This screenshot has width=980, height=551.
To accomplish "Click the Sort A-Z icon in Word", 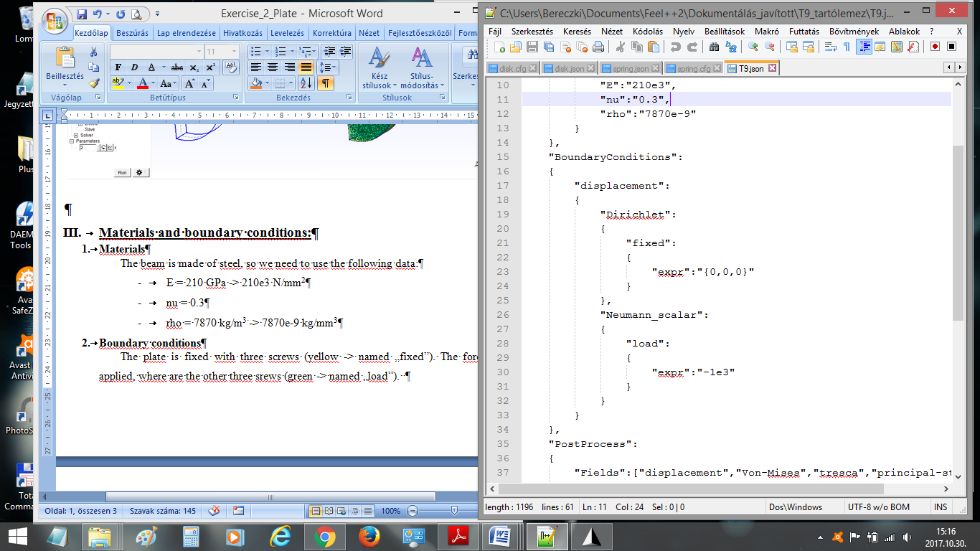I will coord(306,83).
